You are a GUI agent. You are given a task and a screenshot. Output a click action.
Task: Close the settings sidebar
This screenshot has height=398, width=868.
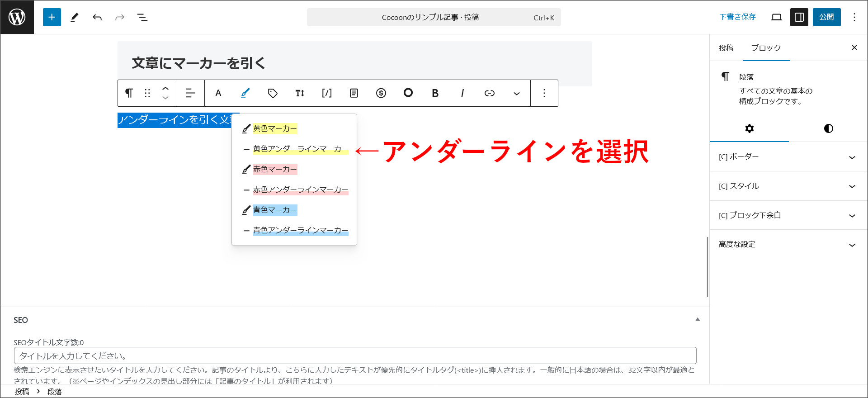tap(854, 47)
